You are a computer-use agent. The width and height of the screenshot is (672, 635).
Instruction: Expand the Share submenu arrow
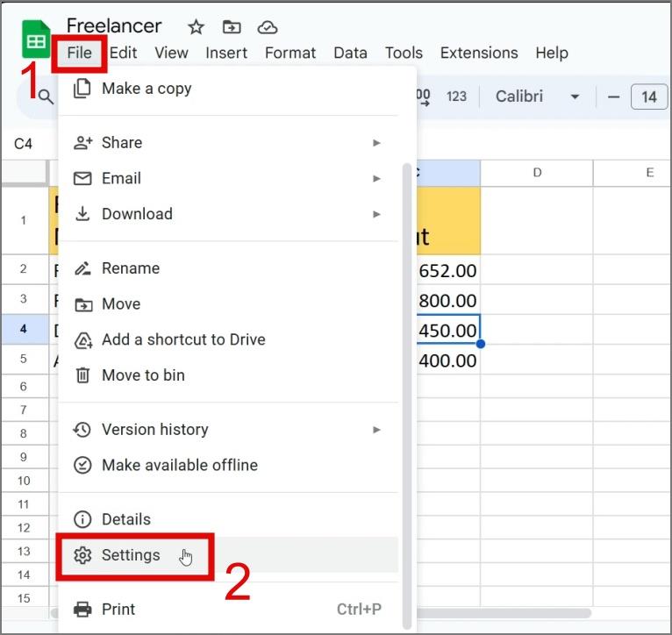click(376, 143)
